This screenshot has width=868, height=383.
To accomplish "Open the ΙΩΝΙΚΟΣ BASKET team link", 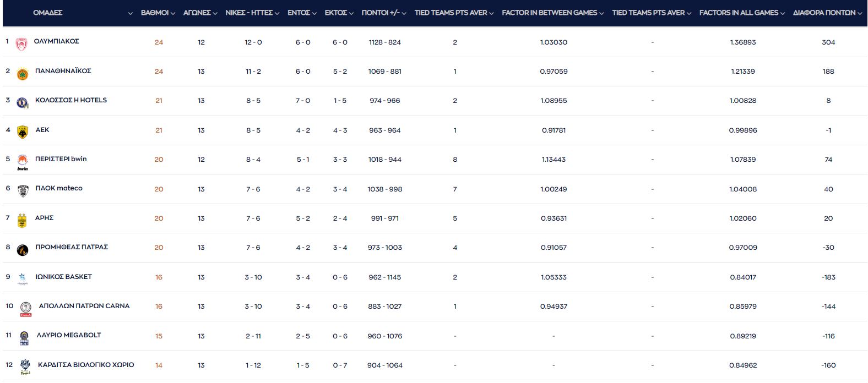I will pyautogui.click(x=63, y=277).
